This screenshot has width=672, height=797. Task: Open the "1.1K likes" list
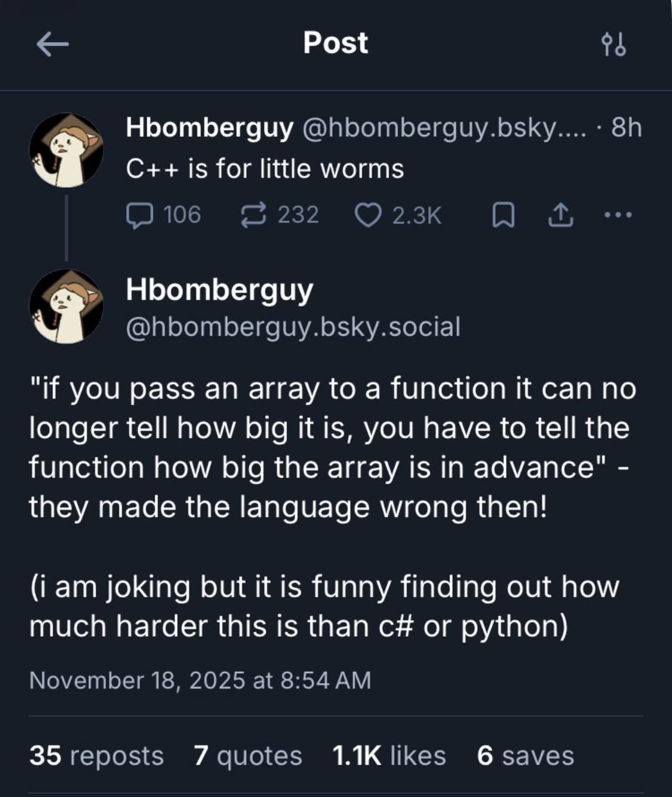coord(388,755)
